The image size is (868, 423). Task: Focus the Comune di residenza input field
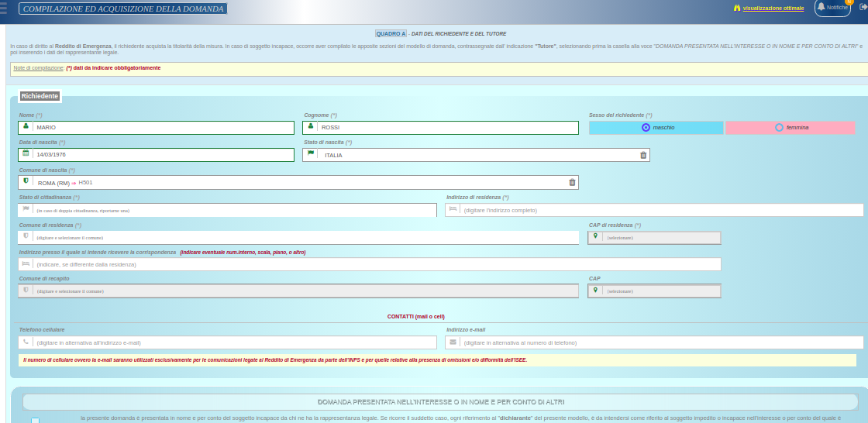coord(302,238)
